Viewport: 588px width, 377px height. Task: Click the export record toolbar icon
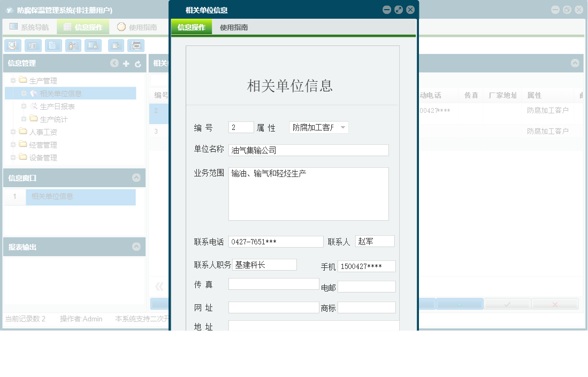(x=116, y=45)
